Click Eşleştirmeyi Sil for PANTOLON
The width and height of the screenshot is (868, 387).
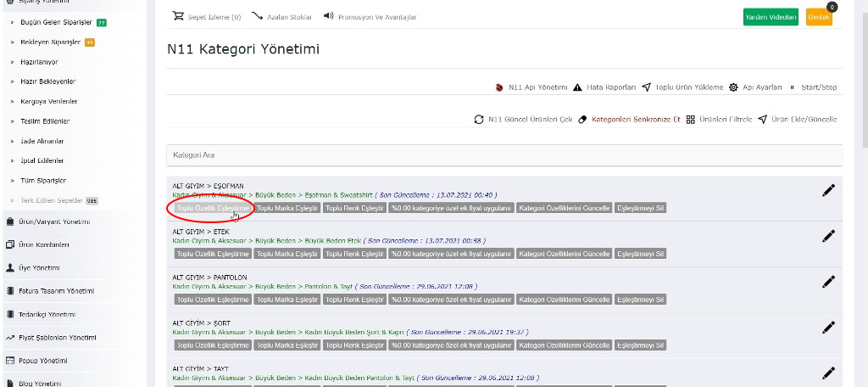click(641, 300)
